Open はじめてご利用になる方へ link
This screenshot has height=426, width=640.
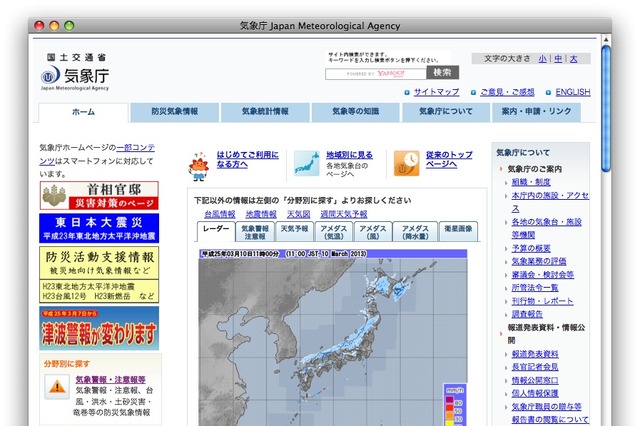click(247, 160)
